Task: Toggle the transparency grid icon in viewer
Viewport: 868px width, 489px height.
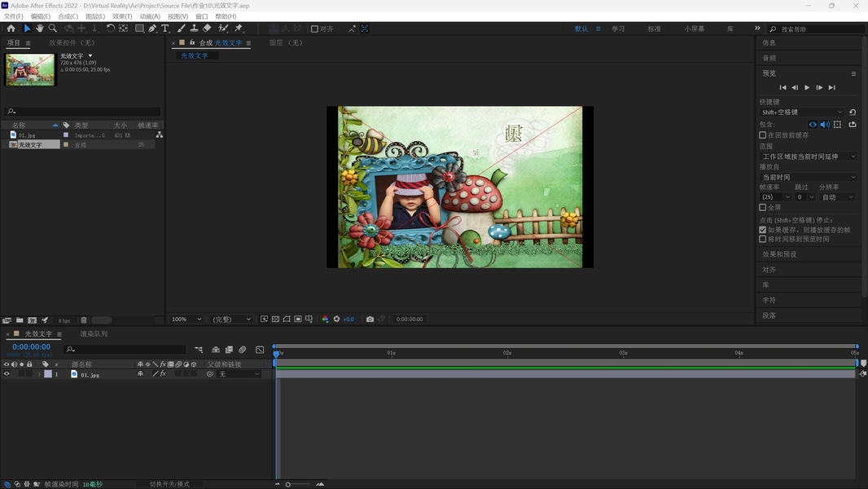Action: click(x=275, y=319)
